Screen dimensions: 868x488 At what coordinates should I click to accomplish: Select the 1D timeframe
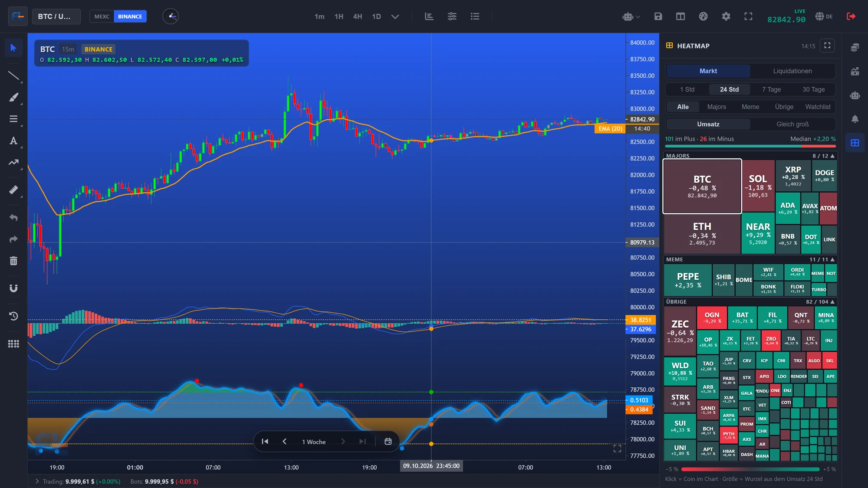(376, 16)
